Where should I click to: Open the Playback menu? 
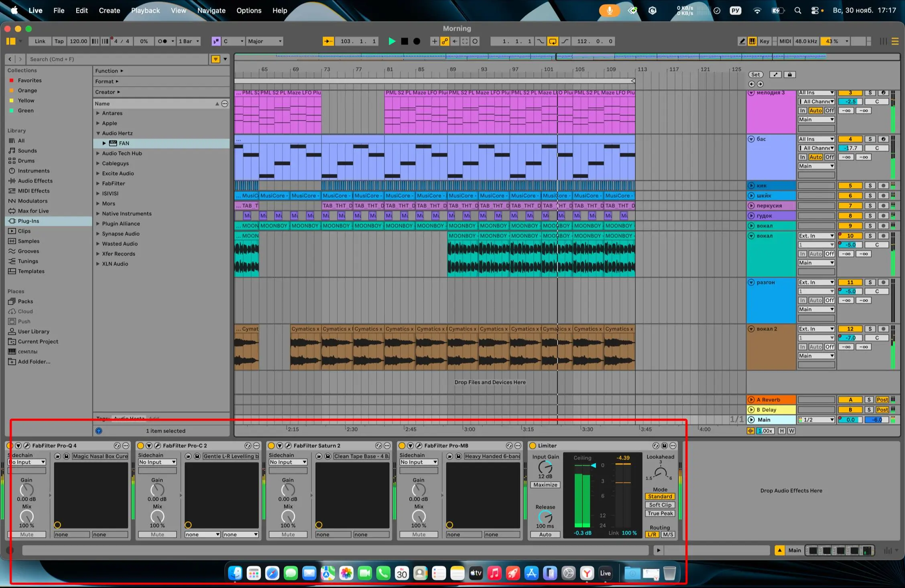click(145, 10)
